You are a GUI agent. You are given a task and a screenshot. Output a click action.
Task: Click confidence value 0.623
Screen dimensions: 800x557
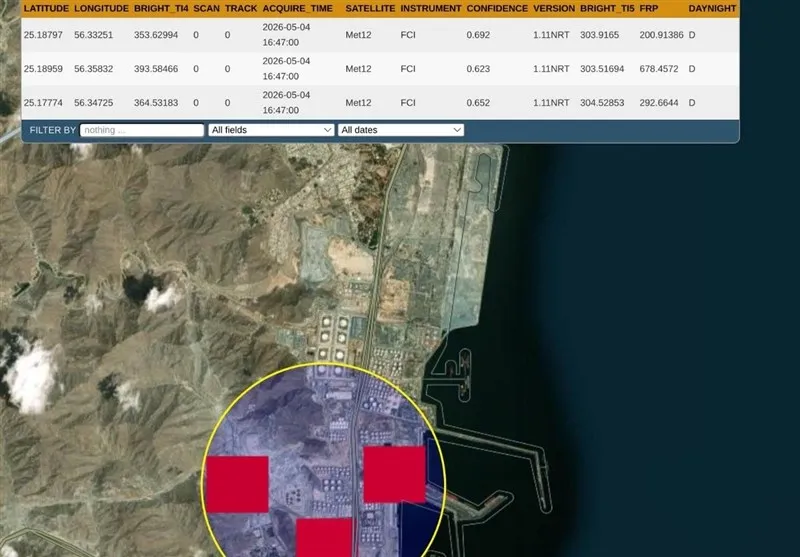coord(478,68)
